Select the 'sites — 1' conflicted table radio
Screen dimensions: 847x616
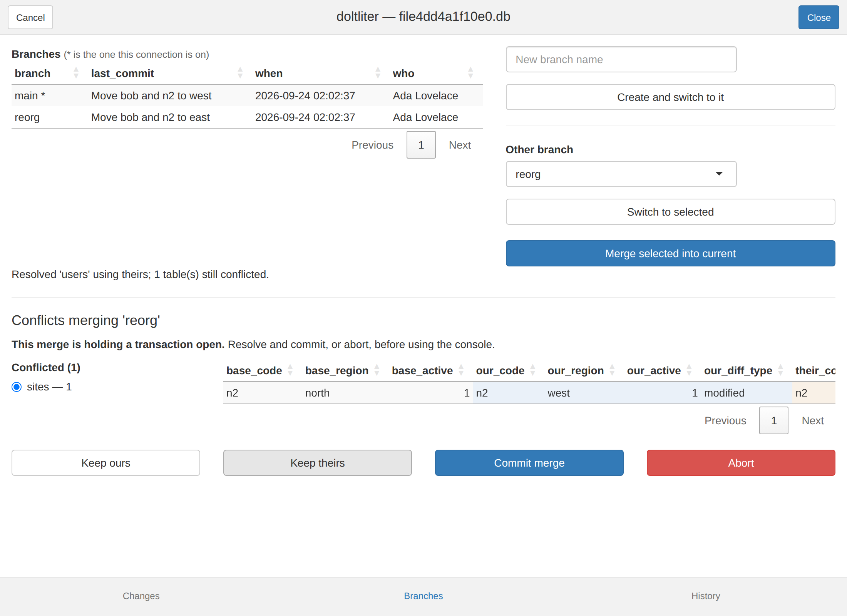[17, 387]
